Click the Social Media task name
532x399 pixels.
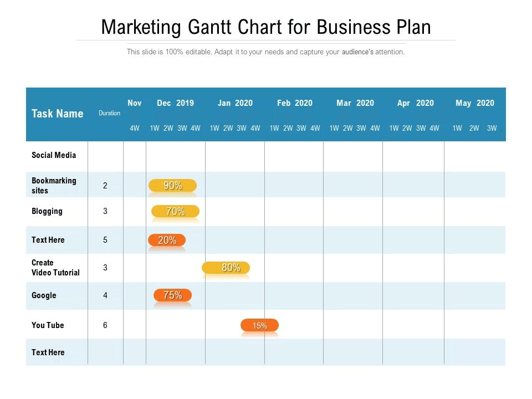click(x=54, y=155)
